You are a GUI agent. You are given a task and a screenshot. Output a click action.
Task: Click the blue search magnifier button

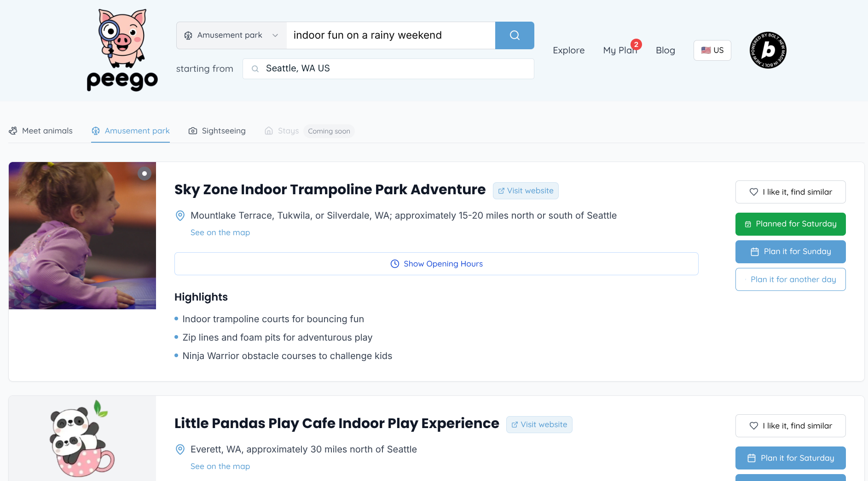coord(515,35)
